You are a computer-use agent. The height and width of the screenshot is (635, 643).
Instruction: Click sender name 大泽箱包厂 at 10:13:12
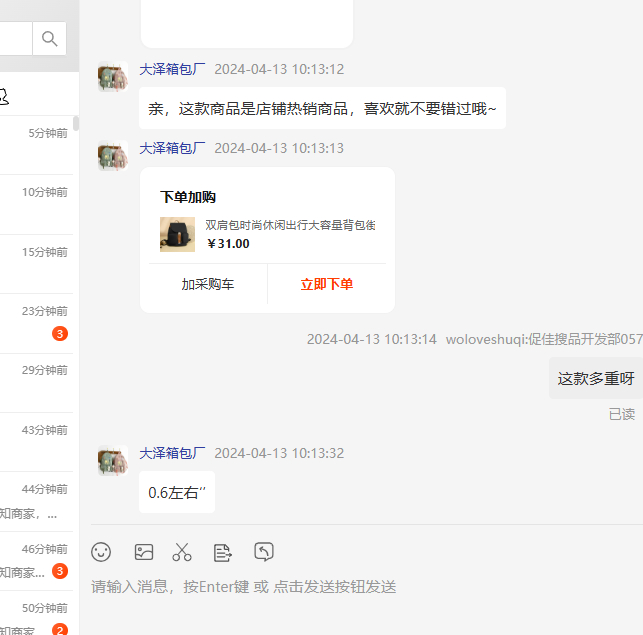click(172, 70)
